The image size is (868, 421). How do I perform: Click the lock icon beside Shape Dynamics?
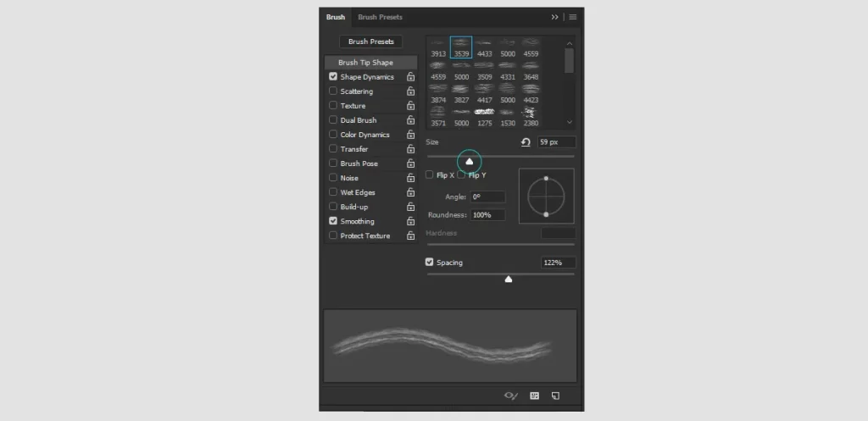click(x=410, y=77)
